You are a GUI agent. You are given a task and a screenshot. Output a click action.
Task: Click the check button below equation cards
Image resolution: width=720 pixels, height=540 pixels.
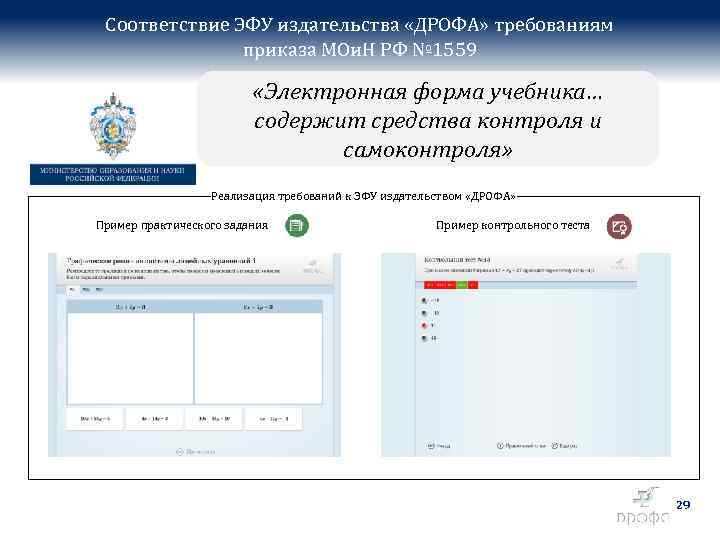[x=196, y=452]
